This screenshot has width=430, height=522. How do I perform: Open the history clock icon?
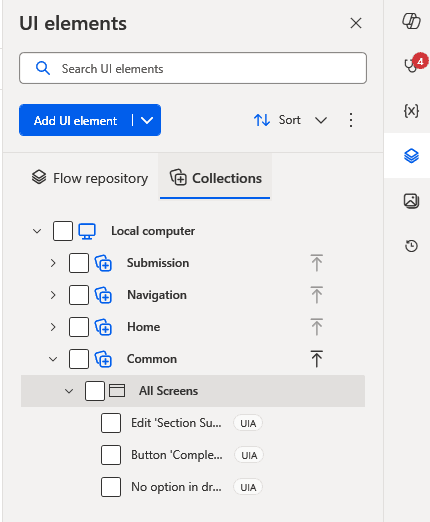411,246
